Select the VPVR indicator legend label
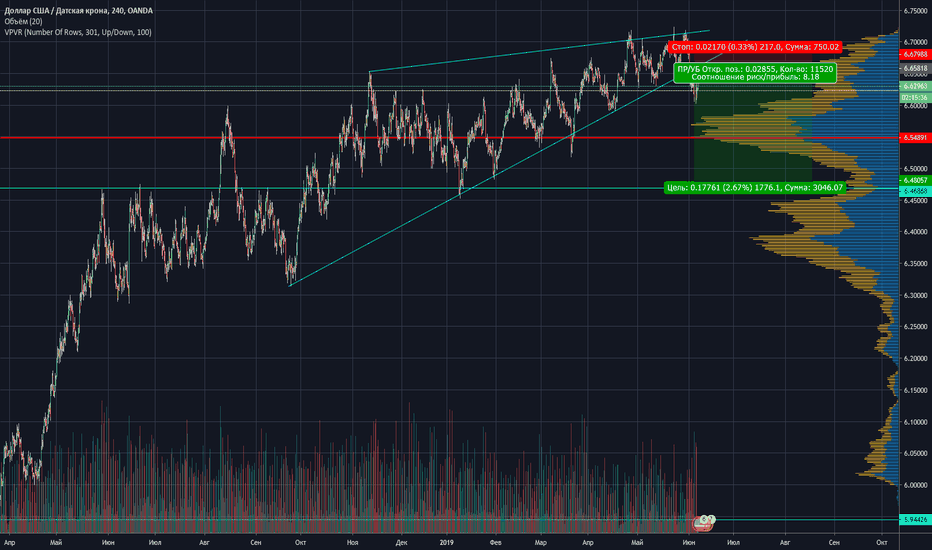 (x=78, y=32)
